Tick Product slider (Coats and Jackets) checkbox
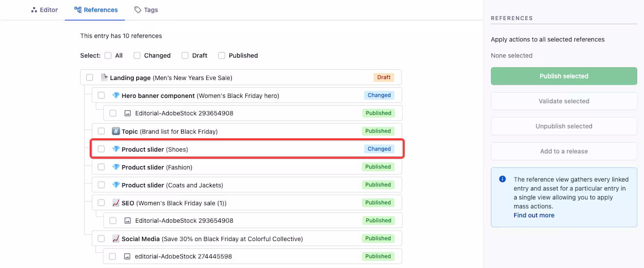The height and width of the screenshot is (268, 644). pyautogui.click(x=101, y=185)
